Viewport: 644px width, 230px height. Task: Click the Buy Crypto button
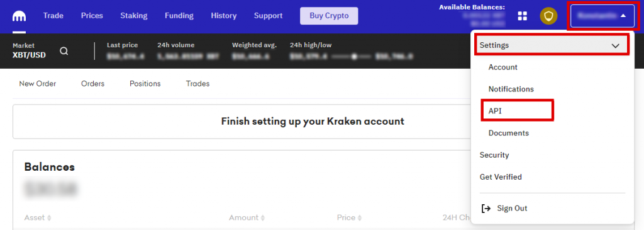(x=329, y=16)
